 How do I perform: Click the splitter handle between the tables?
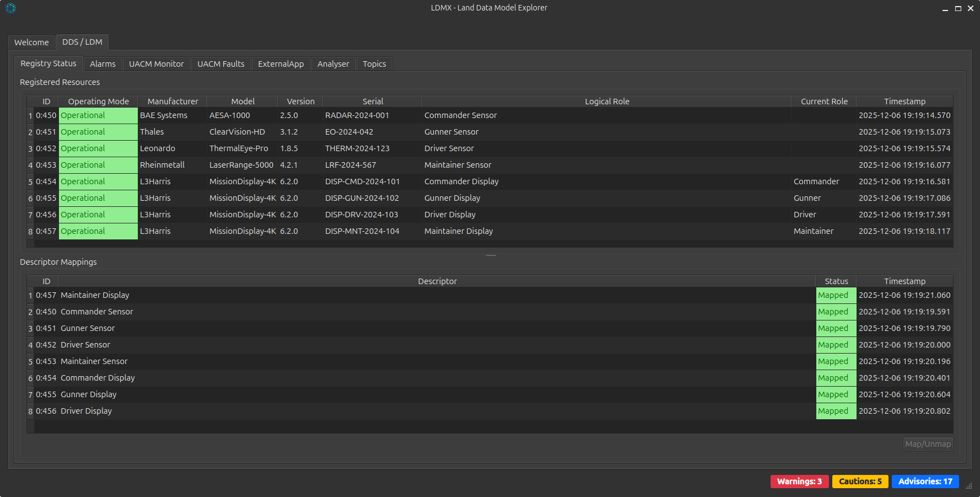(x=489, y=254)
